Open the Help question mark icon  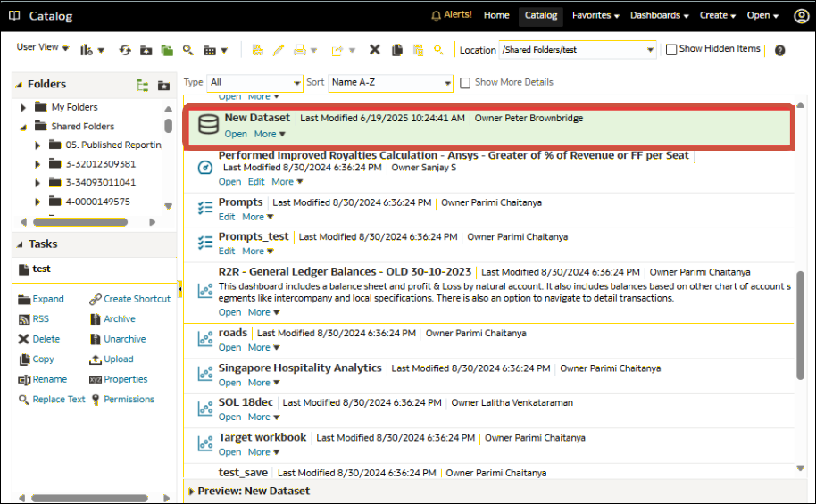[779, 51]
